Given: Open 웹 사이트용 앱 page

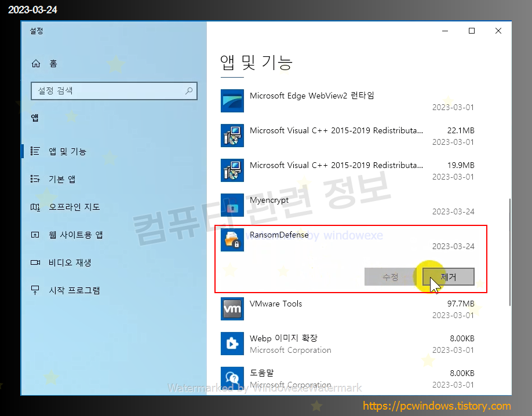Looking at the screenshot, I should (76, 235).
